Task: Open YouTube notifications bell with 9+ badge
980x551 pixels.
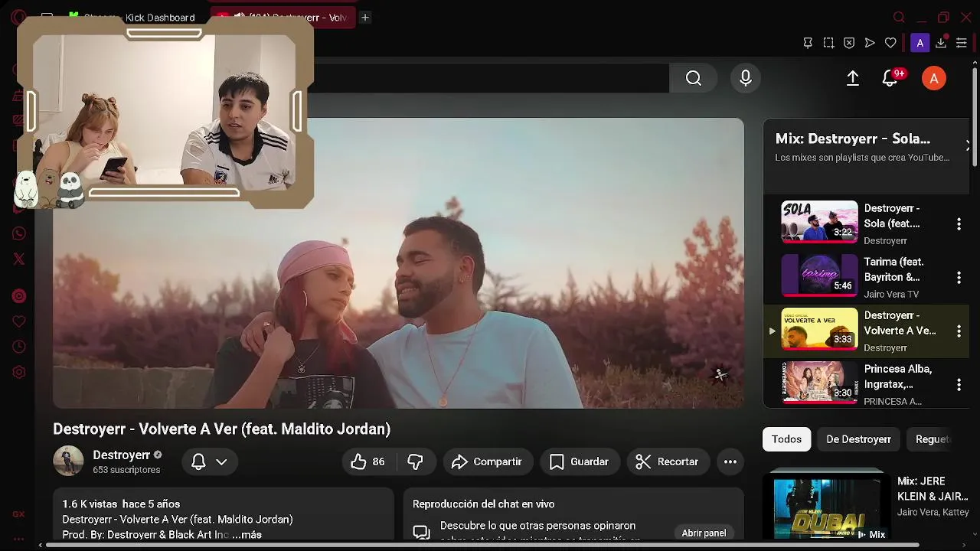Action: pyautogui.click(x=890, y=78)
